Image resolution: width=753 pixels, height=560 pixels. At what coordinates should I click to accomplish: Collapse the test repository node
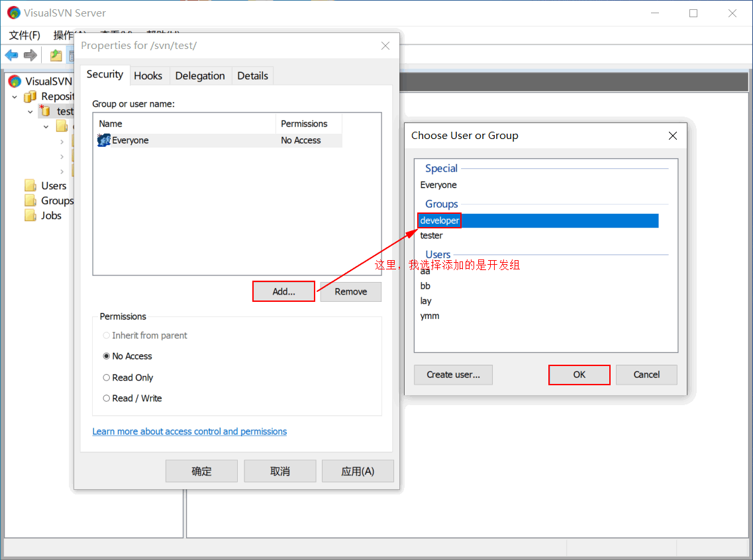pos(30,112)
